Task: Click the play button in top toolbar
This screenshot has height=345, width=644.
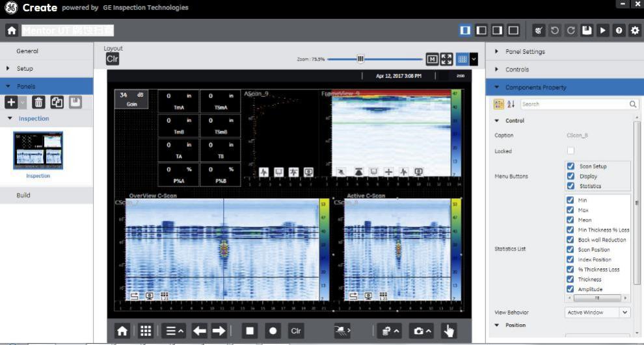Action: click(603, 31)
